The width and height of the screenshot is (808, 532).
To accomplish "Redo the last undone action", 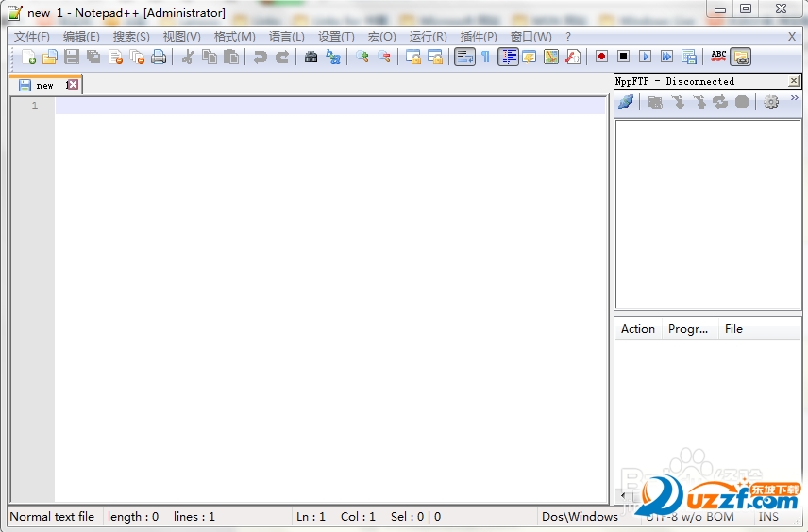I will [x=282, y=57].
